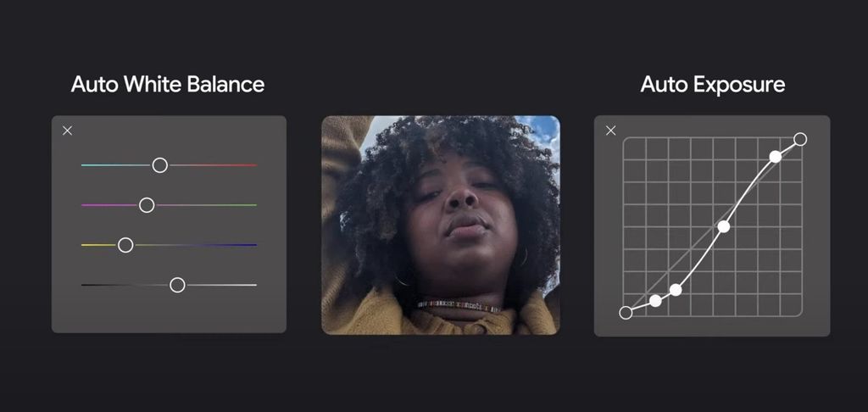Select the top-right hollow curve endpoint

[x=800, y=139]
